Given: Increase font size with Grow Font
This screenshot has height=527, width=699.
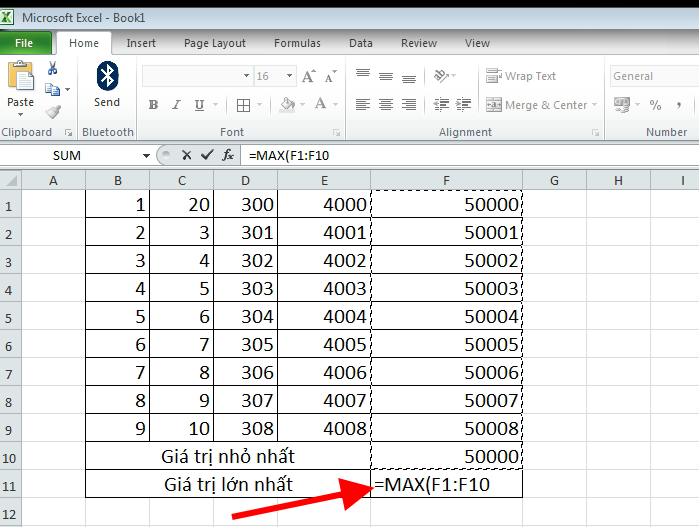Looking at the screenshot, I should (x=308, y=76).
